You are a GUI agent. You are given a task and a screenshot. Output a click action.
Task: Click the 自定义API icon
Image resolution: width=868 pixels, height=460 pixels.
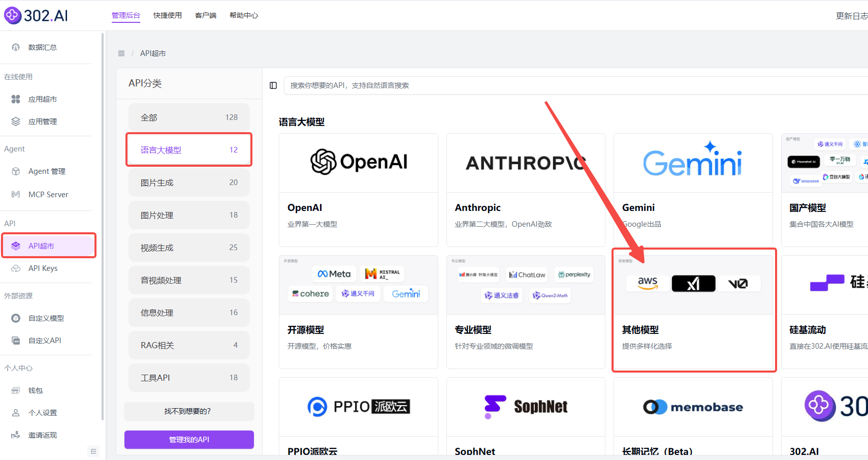coord(16,341)
